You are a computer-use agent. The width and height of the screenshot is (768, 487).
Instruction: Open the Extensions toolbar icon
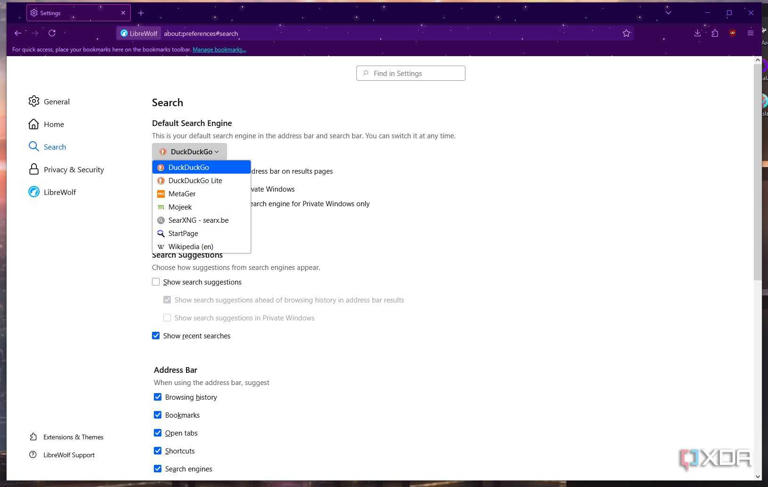tap(715, 33)
